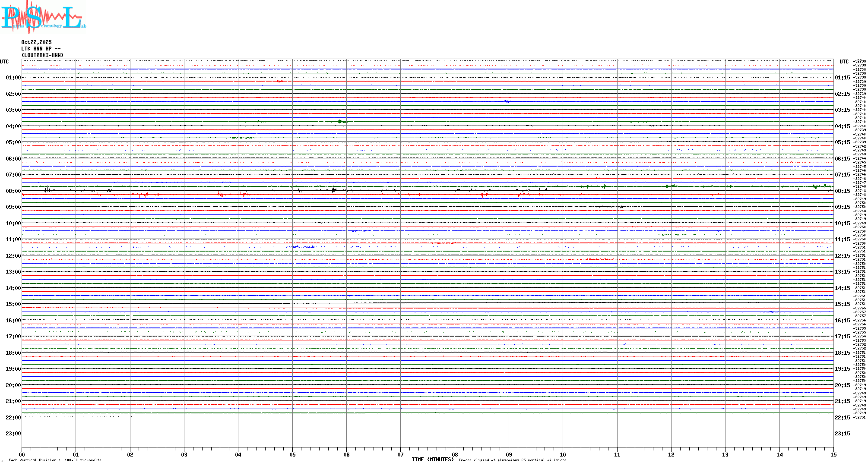
Task: Click the 22:00 hour label on left
Action: (x=13, y=418)
